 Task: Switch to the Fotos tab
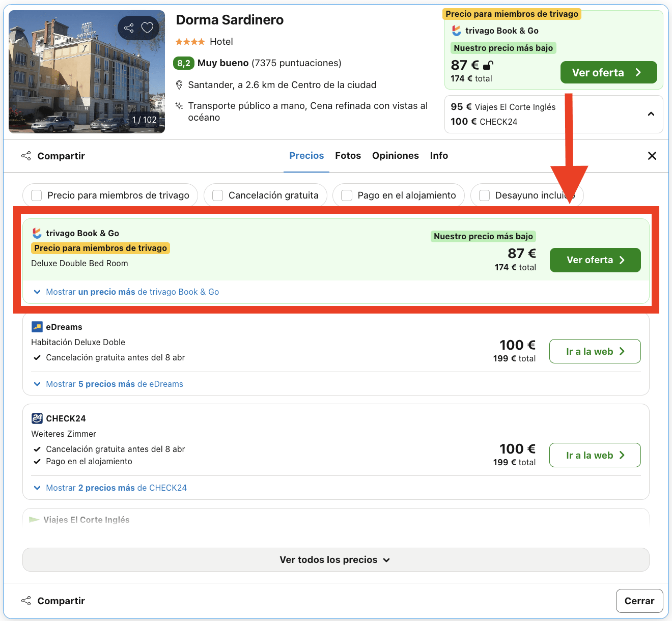click(x=348, y=155)
